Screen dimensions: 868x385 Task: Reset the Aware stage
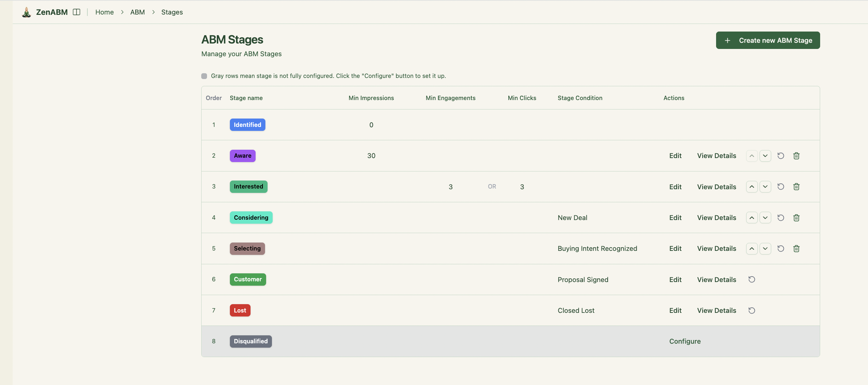click(781, 156)
